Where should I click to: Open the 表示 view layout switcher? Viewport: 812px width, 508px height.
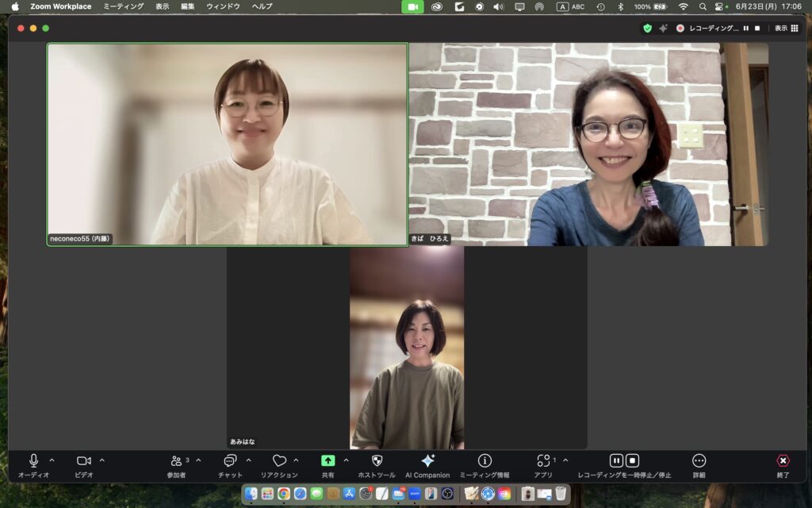787,28
